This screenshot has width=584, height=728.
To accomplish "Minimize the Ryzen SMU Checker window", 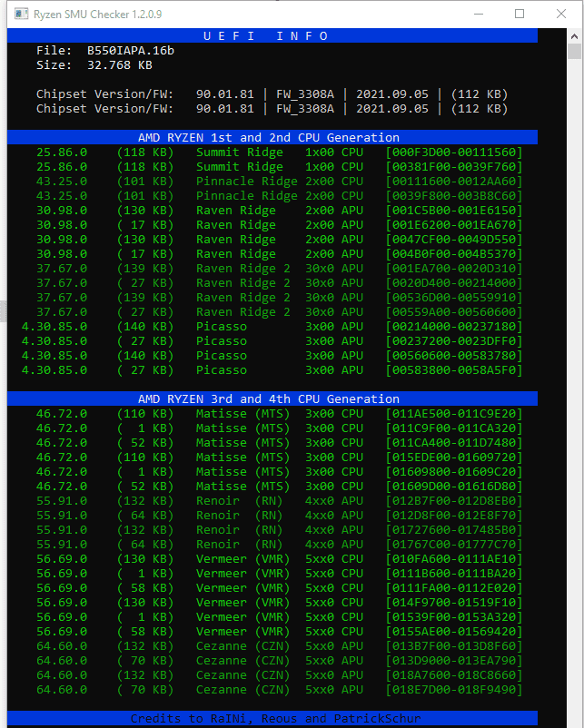I will [x=479, y=14].
